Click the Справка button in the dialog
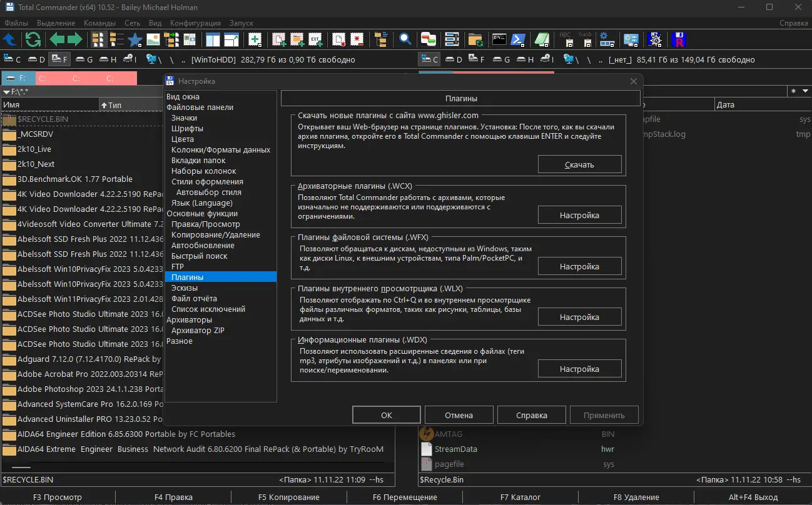Viewport: 812px width, 505px height. (532, 415)
